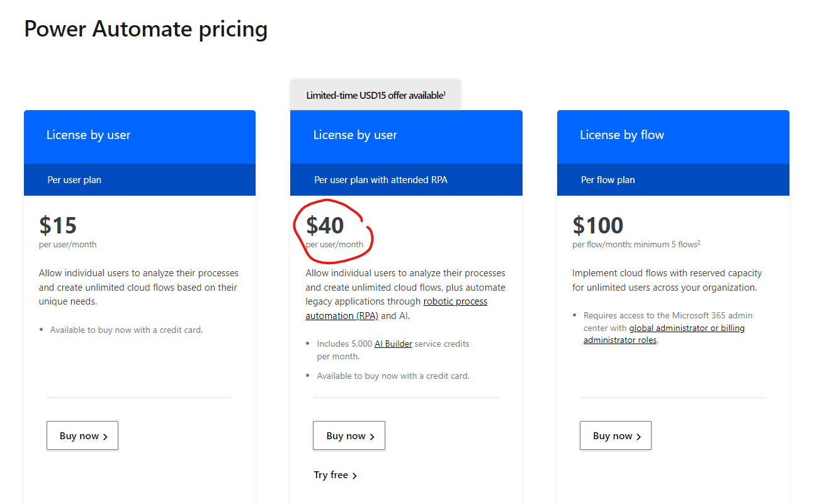This screenshot has width=826, height=504.
Task: Click the $15 price text
Action: pyautogui.click(x=58, y=225)
